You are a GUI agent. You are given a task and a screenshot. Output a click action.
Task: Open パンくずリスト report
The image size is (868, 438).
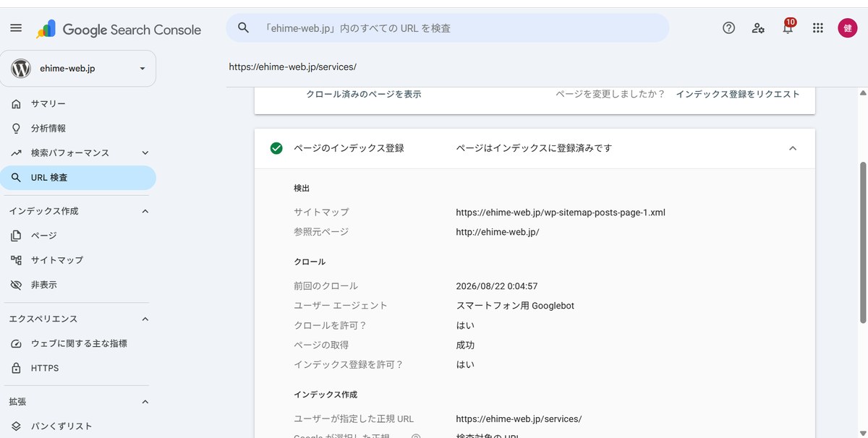61,426
